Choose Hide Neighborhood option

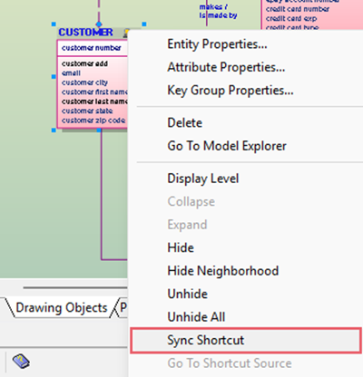223,271
